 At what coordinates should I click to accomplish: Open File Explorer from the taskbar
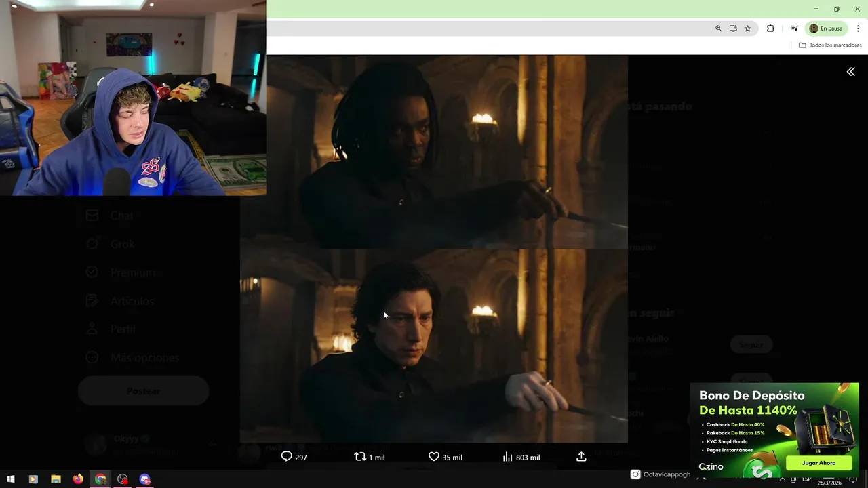point(56,479)
